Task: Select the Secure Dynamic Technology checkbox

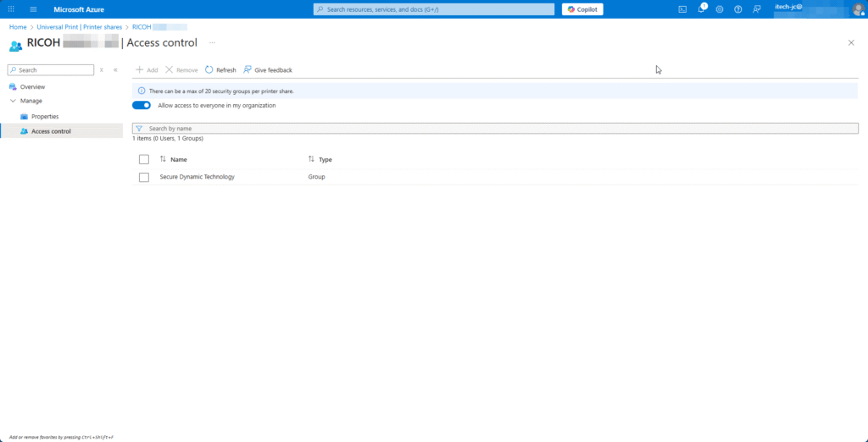Action: (x=144, y=177)
